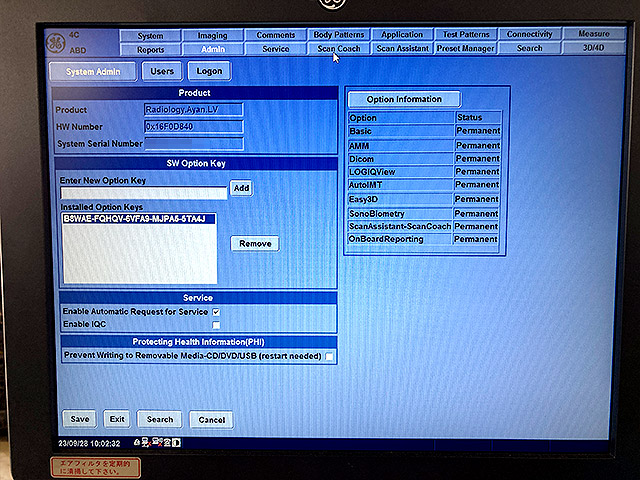Screen dimensions: 640x480
Task: Switch to the Connectivity tab
Action: pyautogui.click(x=529, y=34)
